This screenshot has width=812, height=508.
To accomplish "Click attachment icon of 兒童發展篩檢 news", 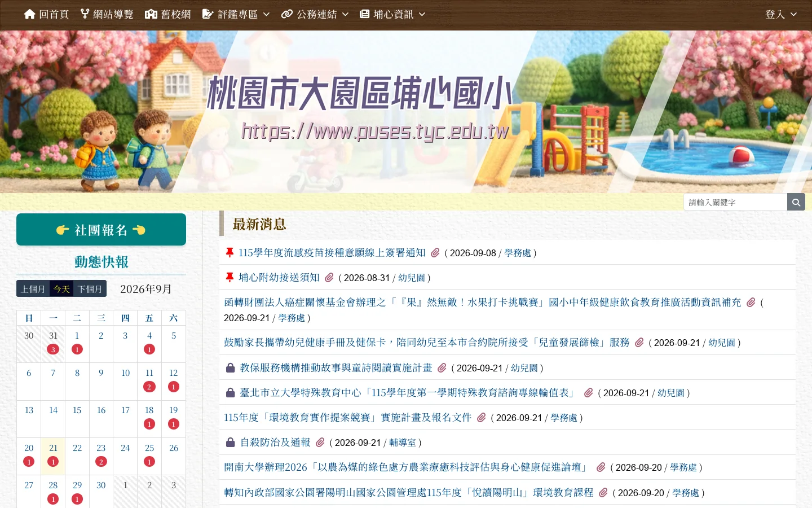I will (639, 343).
